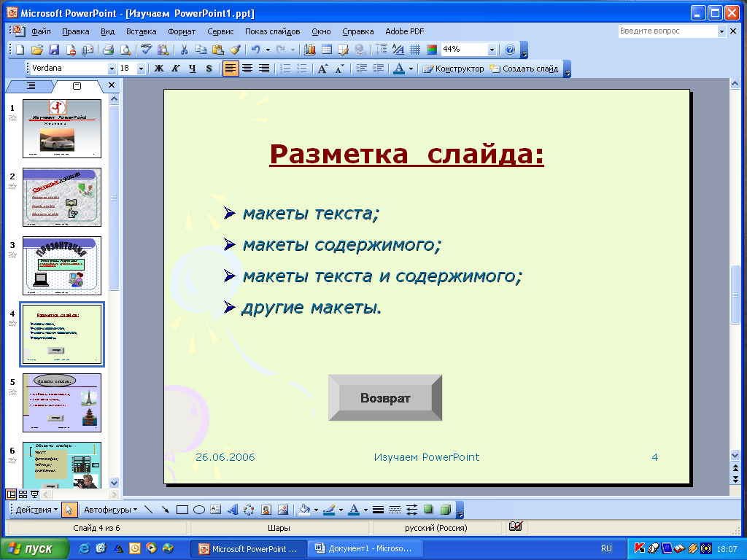Insert a Text Box from the drawing toolbar

(x=216, y=510)
